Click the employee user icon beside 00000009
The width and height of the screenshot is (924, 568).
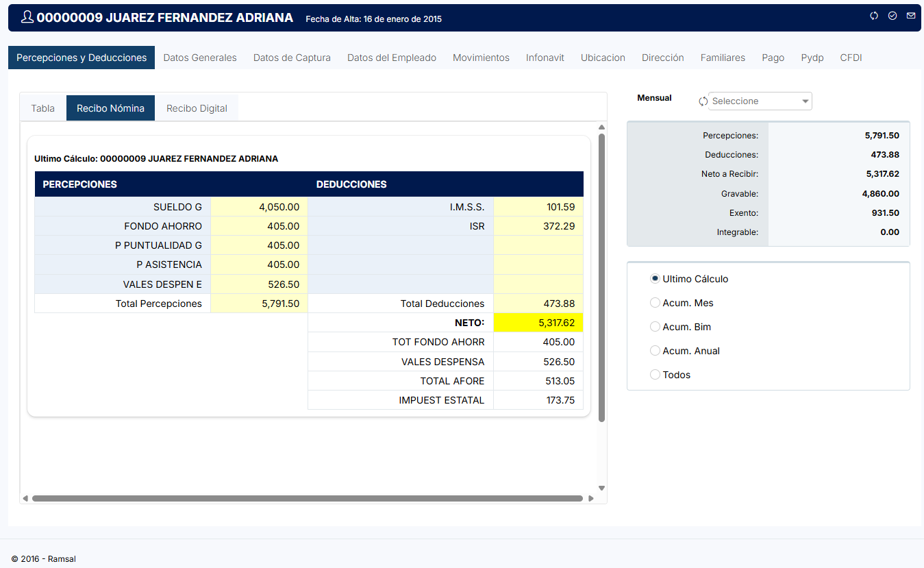click(27, 18)
